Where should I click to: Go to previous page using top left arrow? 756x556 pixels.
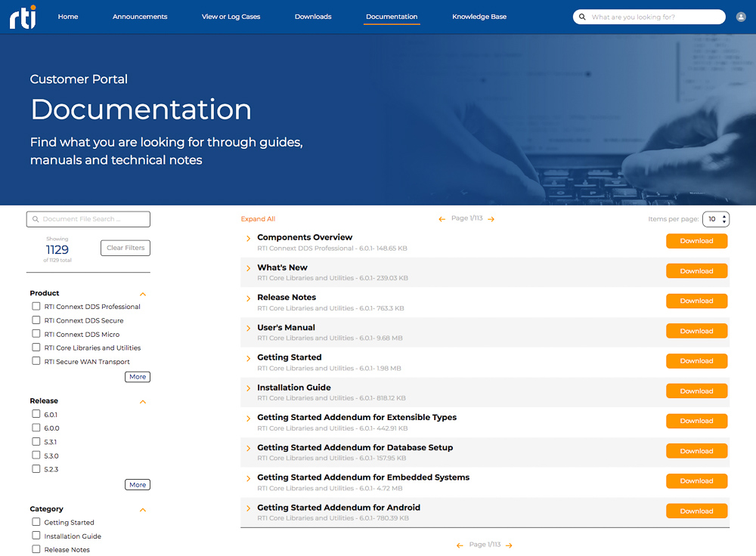442,219
